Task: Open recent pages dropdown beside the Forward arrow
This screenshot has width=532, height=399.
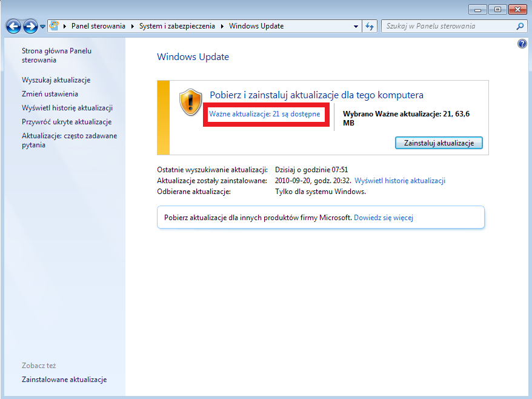Action: click(x=43, y=26)
